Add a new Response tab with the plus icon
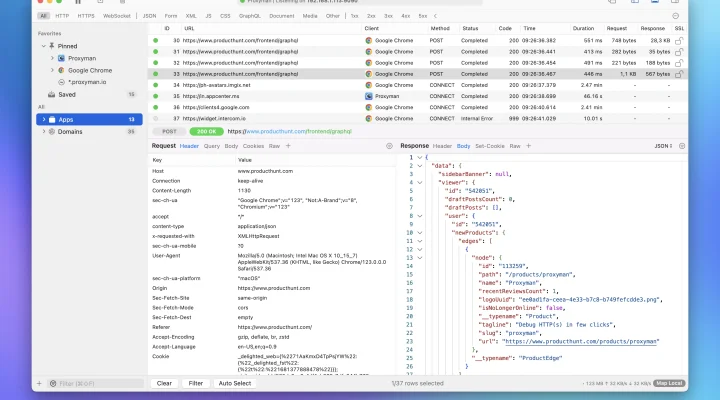This screenshot has width=720, height=400. 529,146
